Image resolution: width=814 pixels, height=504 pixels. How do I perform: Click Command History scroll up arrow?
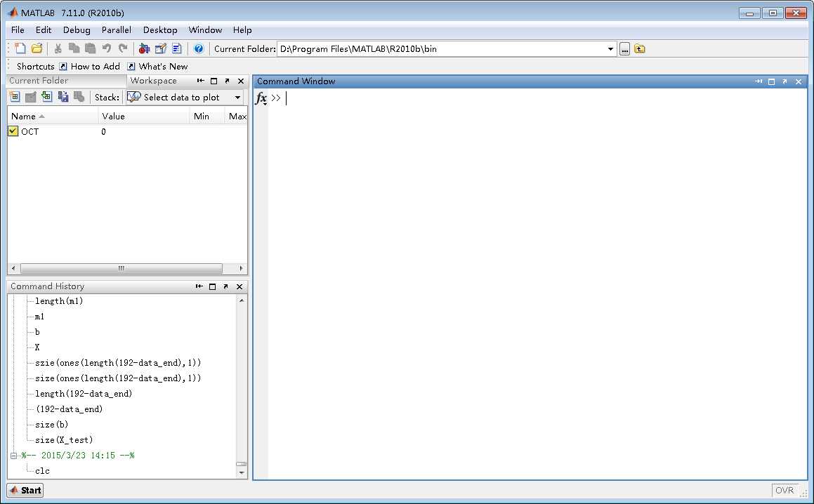click(242, 300)
